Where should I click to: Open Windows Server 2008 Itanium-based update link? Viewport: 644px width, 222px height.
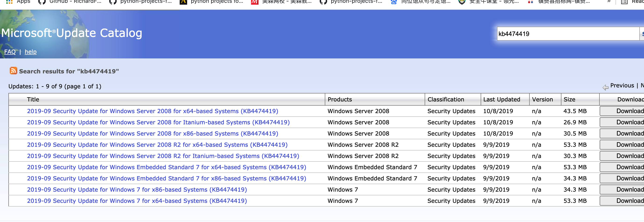click(158, 122)
